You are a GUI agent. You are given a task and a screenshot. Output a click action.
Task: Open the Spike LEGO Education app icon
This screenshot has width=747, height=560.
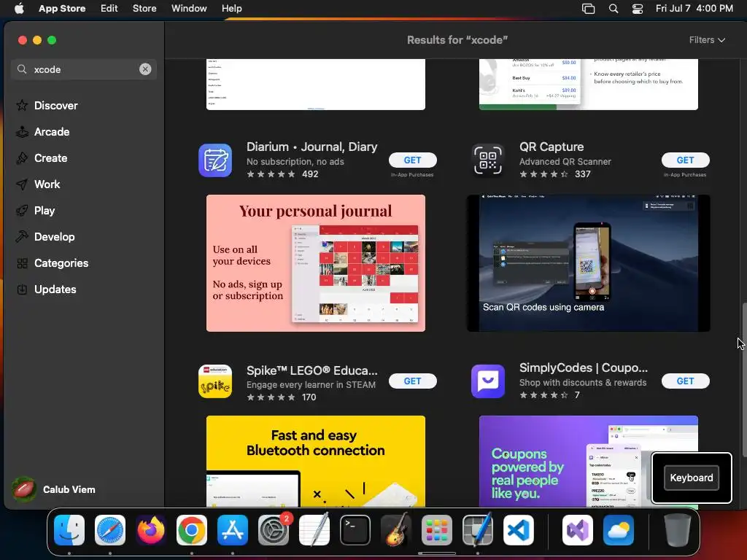tap(215, 381)
